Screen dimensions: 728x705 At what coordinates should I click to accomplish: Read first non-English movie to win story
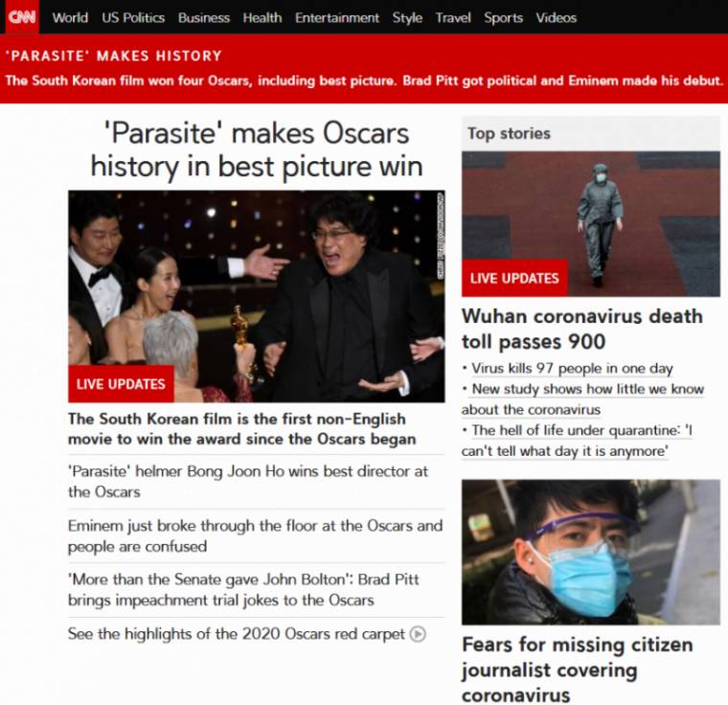(242, 429)
